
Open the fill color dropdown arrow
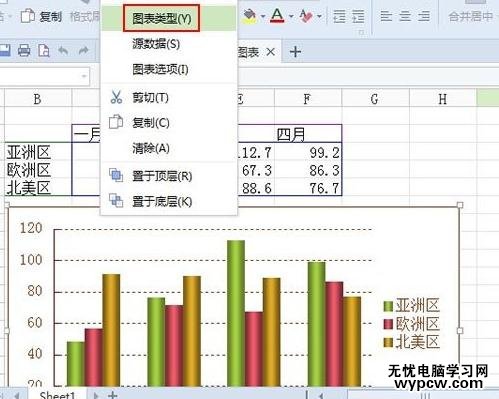(x=263, y=16)
